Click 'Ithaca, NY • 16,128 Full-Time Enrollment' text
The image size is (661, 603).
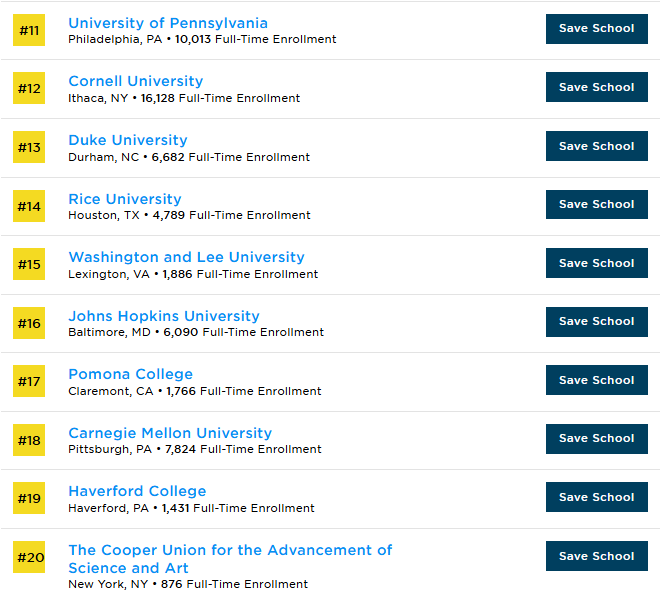tap(184, 98)
